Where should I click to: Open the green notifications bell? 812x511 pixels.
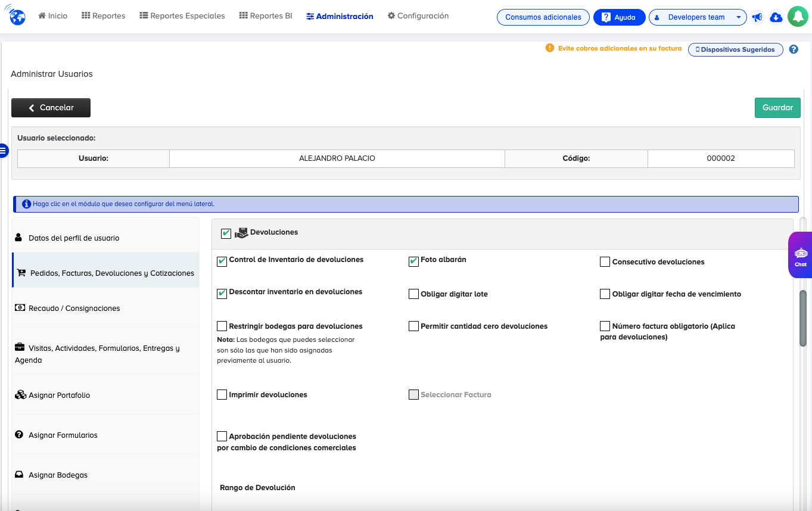[x=798, y=17]
